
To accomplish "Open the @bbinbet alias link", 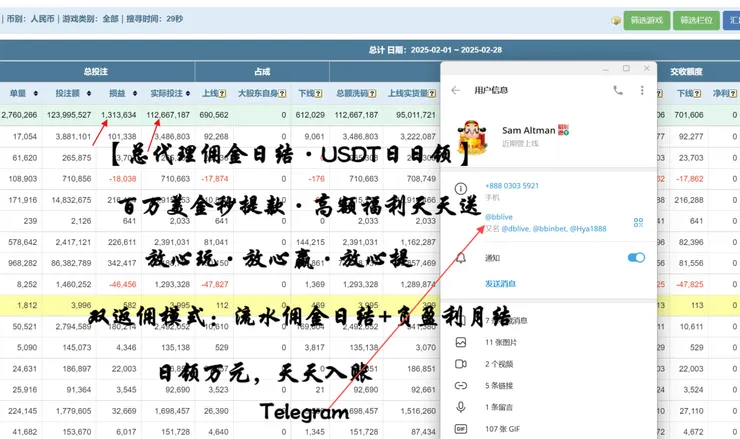I will (550, 228).
